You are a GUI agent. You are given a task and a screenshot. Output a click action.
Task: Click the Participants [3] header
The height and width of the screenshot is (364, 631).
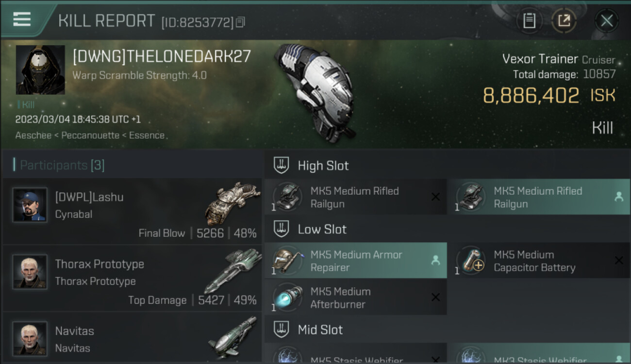click(62, 165)
